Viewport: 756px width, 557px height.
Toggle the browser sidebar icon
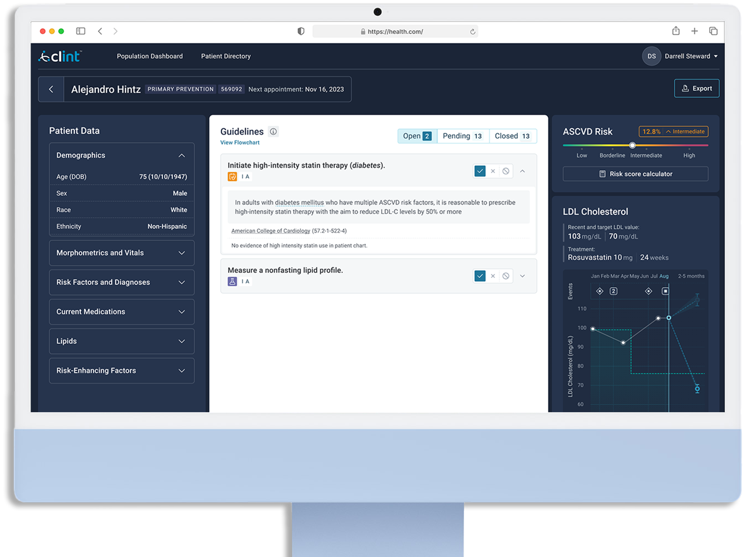pos(81,31)
